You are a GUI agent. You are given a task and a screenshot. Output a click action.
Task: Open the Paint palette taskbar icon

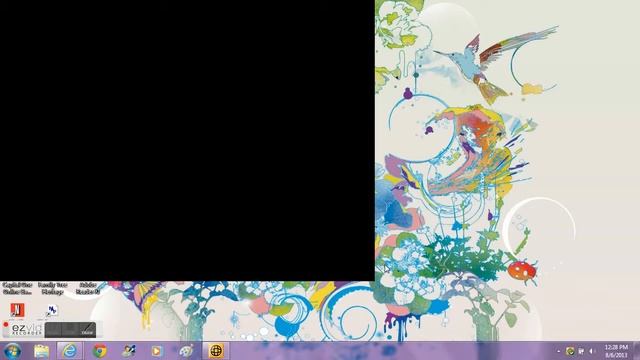(186, 351)
